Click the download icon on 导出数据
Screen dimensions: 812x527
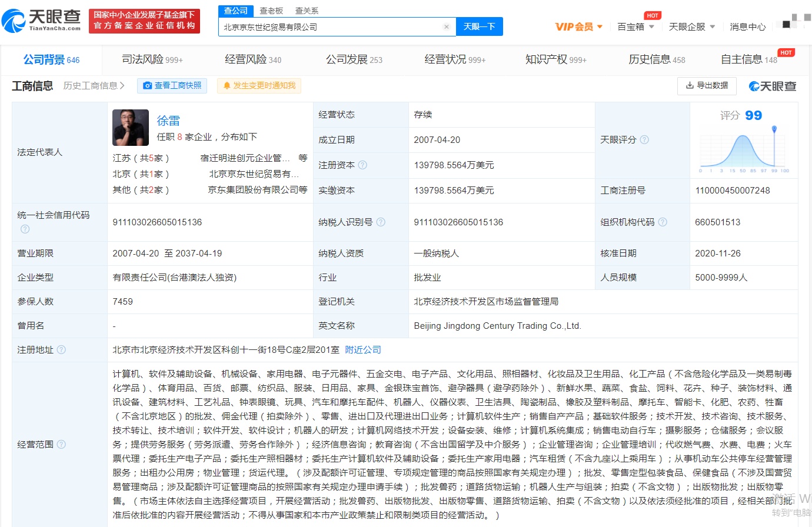[x=690, y=86]
